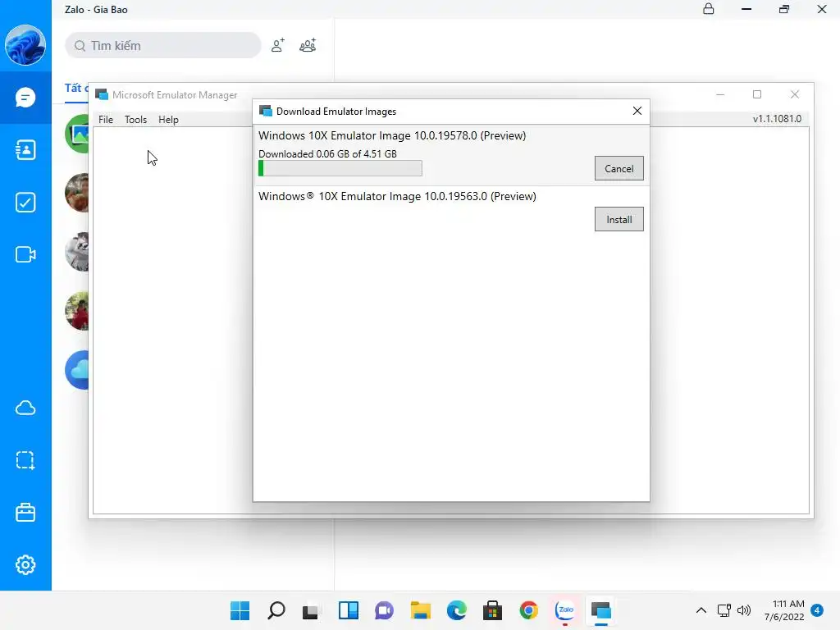Open Widgets icon on taskbar
Screen dimensions: 840x630
[x=348, y=610]
